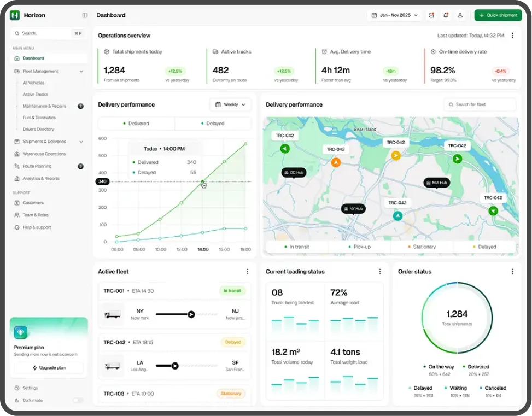The image size is (532, 416).
Task: Open the Jan - Nov 2025 date dropdown
Action: pos(395,15)
